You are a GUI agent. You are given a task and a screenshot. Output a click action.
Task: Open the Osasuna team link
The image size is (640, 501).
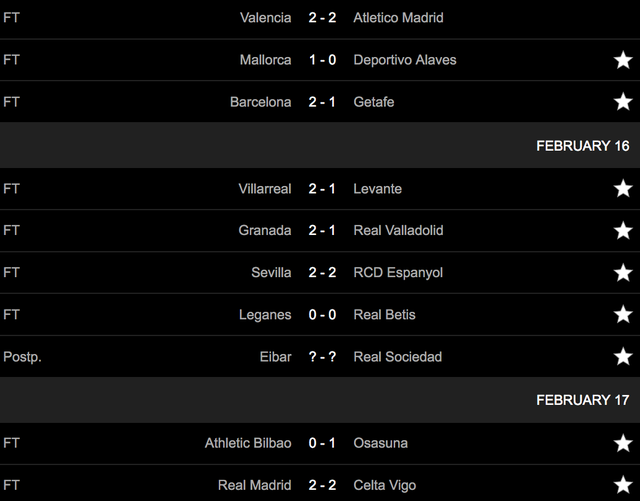click(380, 443)
